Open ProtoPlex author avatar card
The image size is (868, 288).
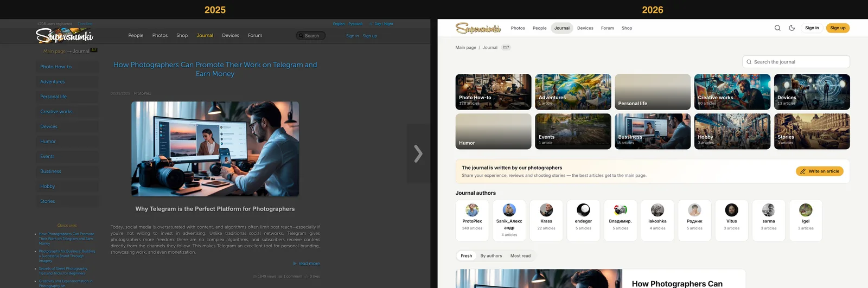[473, 220]
